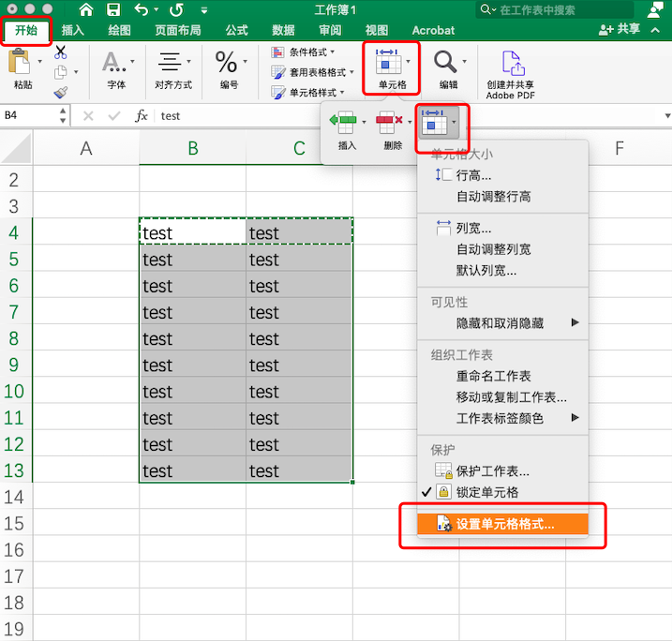672x641 pixels.
Task: Click the fx insert function icon
Action: click(x=141, y=115)
